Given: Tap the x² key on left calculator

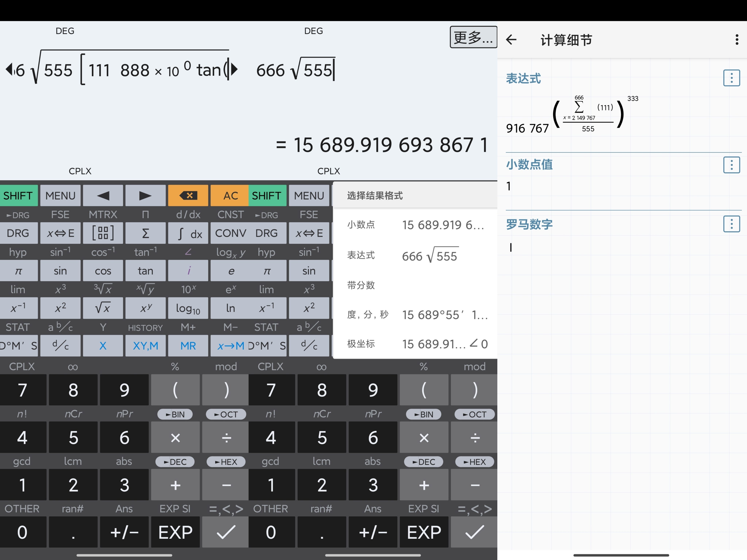Looking at the screenshot, I should pos(60,308).
